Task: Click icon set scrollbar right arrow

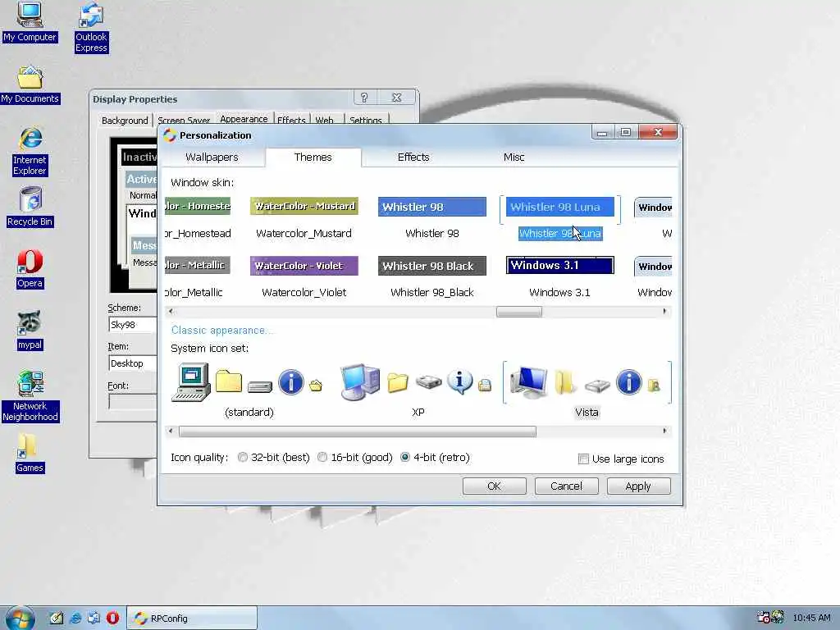Action: (664, 431)
